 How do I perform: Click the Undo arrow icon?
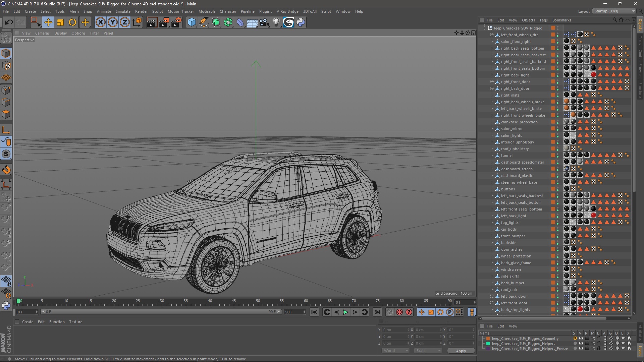pos(9,22)
